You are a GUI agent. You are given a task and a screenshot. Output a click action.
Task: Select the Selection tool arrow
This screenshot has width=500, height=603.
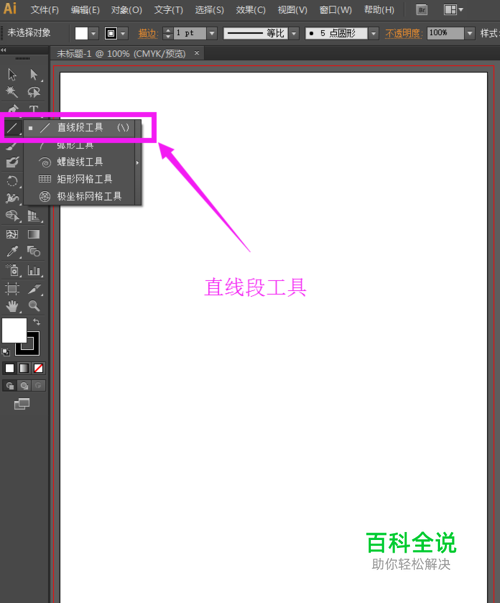pyautogui.click(x=12, y=75)
